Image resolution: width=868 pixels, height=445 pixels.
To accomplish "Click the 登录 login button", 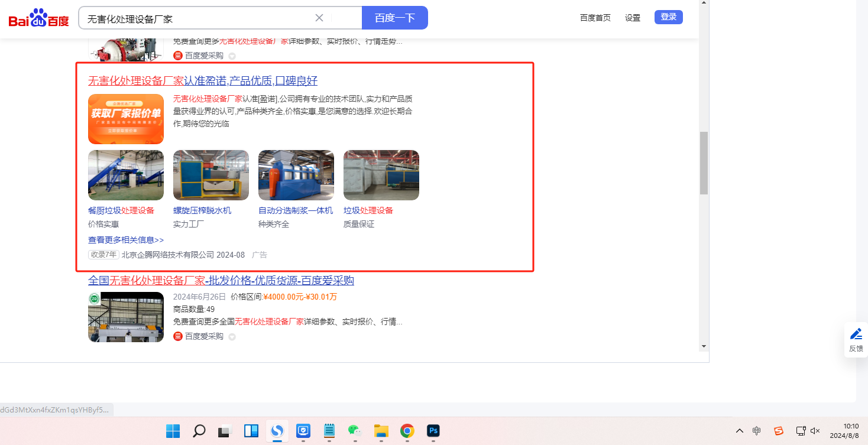I will tap(669, 17).
